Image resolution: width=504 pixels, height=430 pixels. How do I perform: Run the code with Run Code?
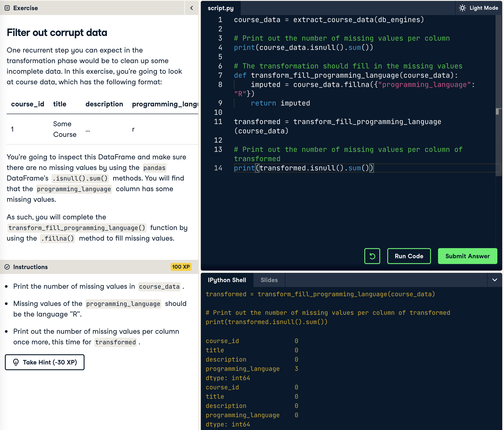(x=409, y=256)
